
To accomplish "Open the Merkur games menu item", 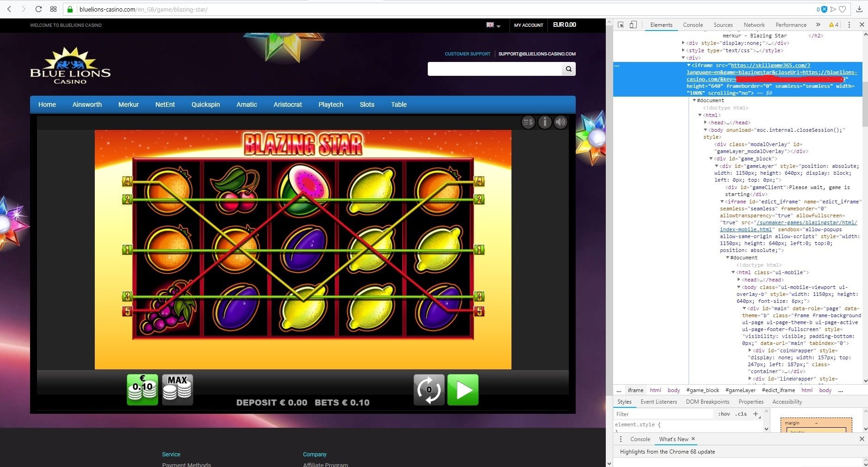I will [129, 104].
